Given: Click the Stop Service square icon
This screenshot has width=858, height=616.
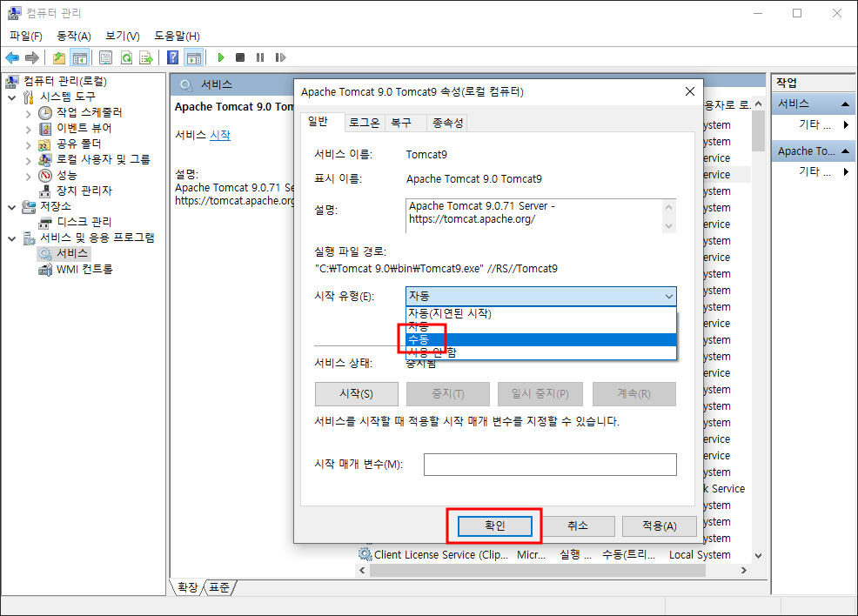Looking at the screenshot, I should click(239, 57).
